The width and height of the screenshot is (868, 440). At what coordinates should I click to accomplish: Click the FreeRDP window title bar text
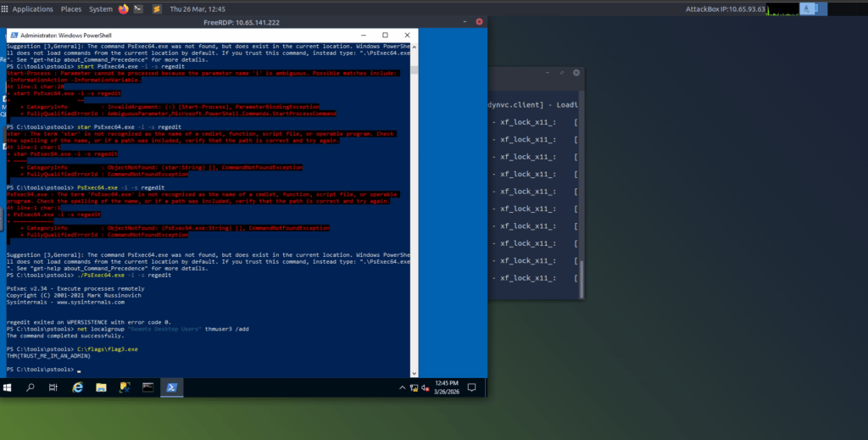coord(242,22)
